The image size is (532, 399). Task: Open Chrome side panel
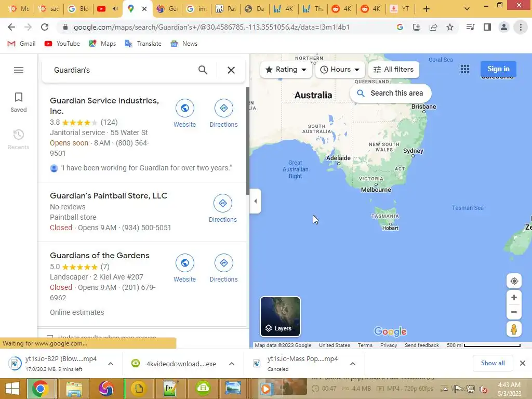[x=487, y=27]
